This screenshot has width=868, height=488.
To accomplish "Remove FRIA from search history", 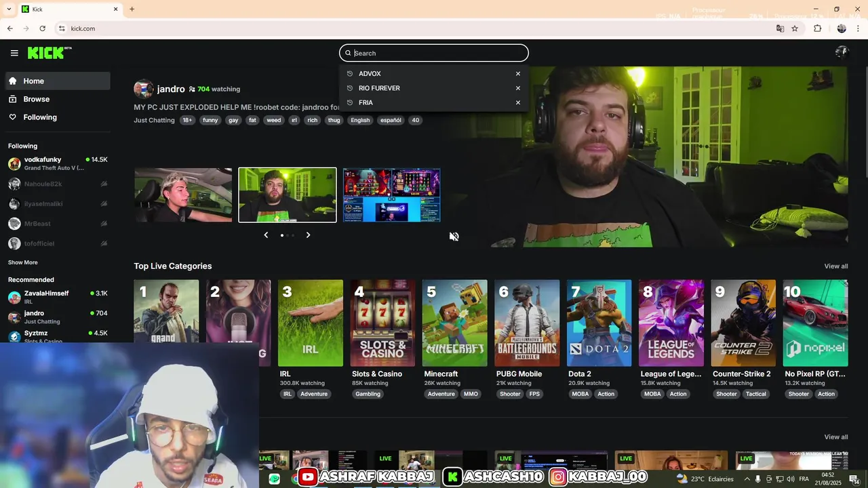I will pos(518,103).
